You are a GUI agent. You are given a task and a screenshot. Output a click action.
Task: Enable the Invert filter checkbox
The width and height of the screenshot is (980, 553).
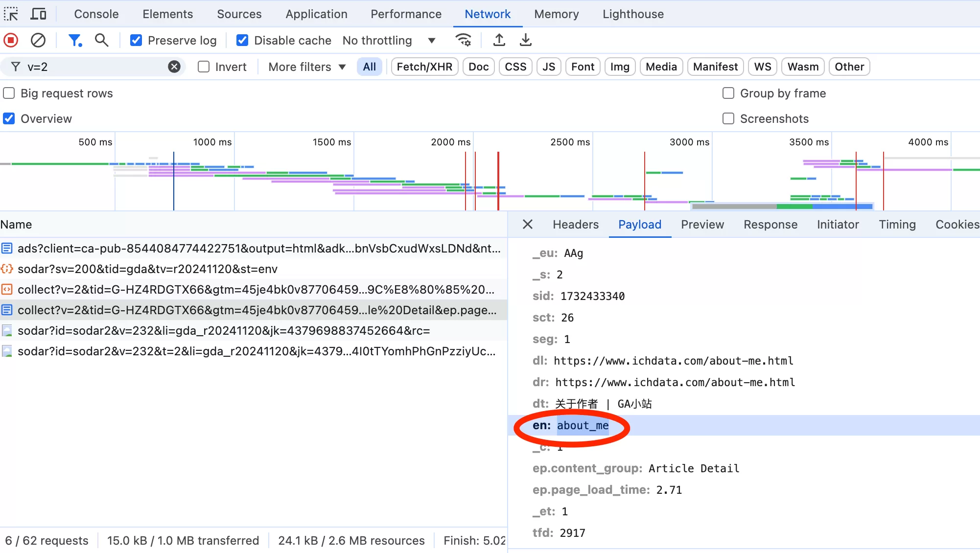click(x=204, y=67)
